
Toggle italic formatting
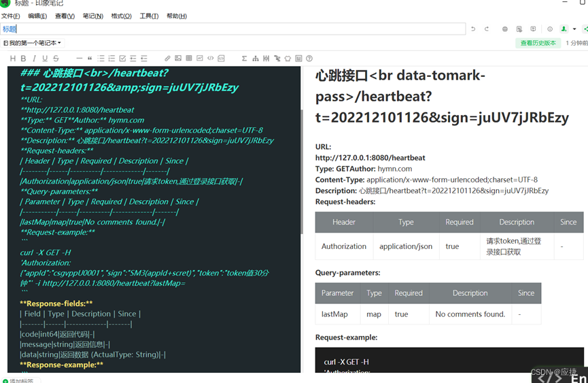click(34, 59)
